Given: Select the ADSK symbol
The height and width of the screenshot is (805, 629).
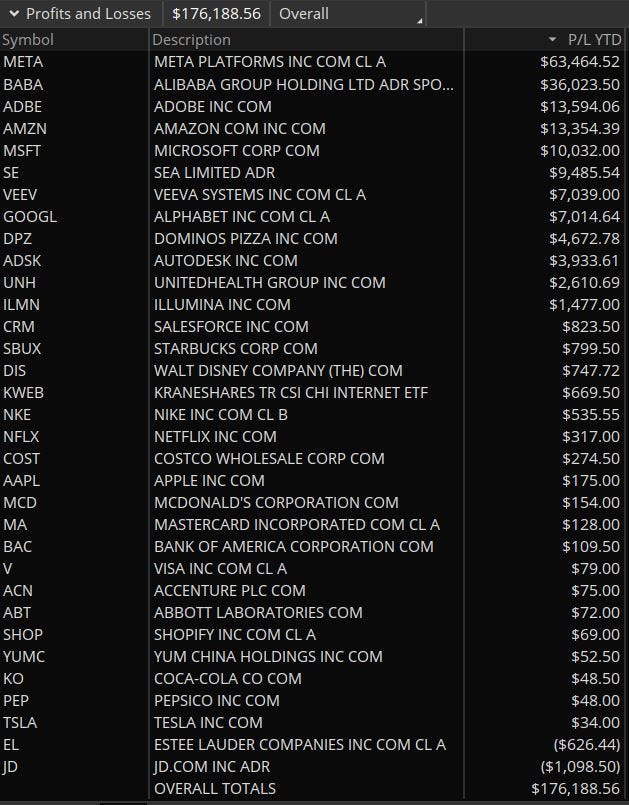Looking at the screenshot, I should coord(22,261).
